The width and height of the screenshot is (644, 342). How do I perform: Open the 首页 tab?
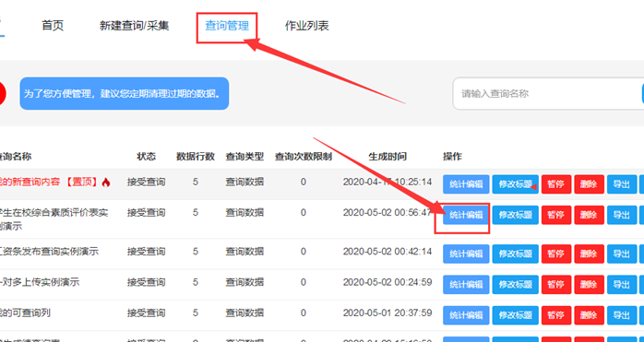[53, 26]
